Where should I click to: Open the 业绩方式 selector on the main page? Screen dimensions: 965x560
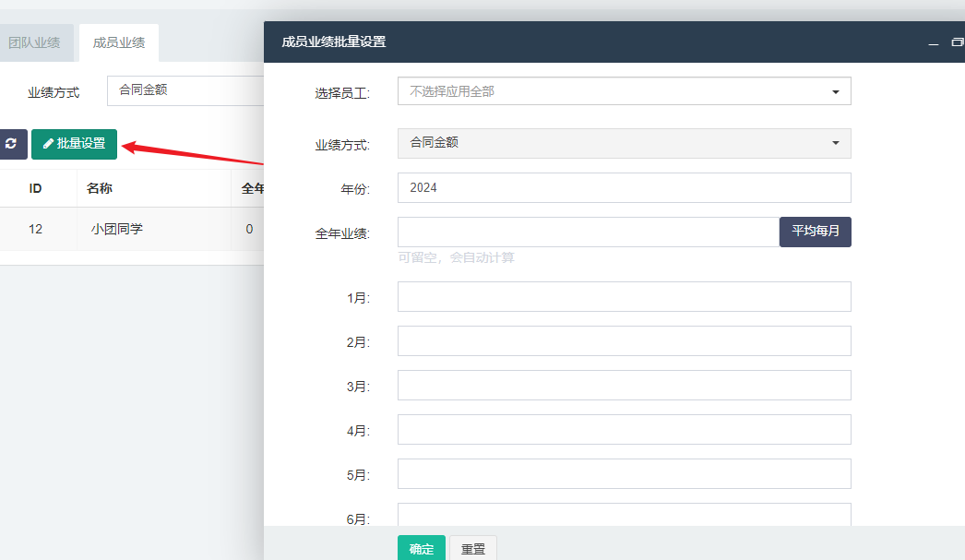[185, 91]
